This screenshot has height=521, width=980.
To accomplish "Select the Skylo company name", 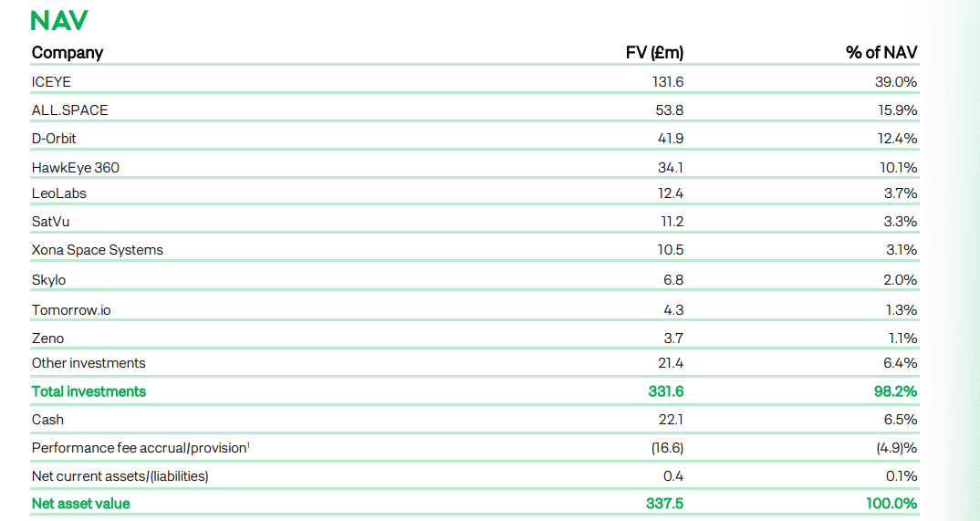I will point(48,280).
